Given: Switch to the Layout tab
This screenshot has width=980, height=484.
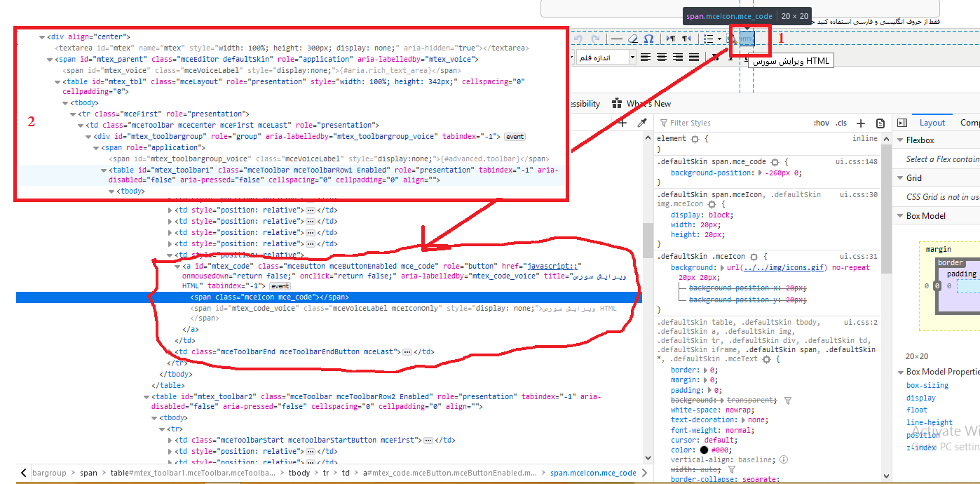Looking at the screenshot, I should click(932, 122).
